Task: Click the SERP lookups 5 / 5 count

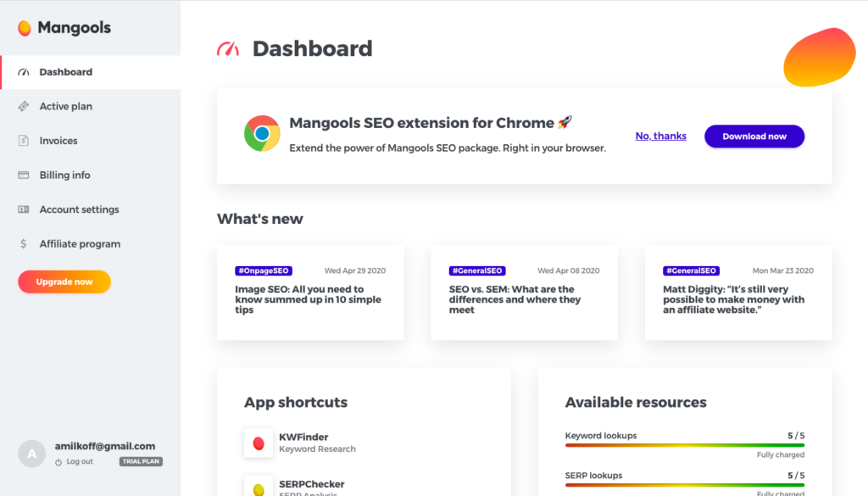Action: [x=796, y=476]
